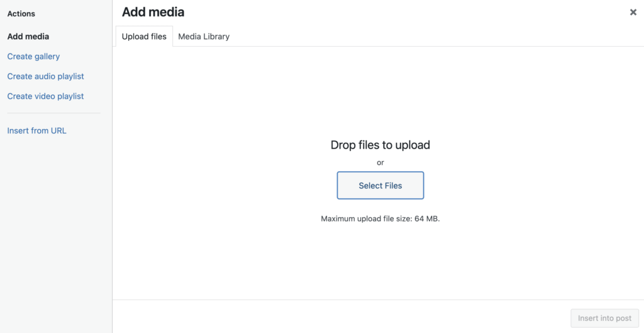Click the 'Drop files to upload' heading
The height and width of the screenshot is (333, 644).
click(380, 145)
